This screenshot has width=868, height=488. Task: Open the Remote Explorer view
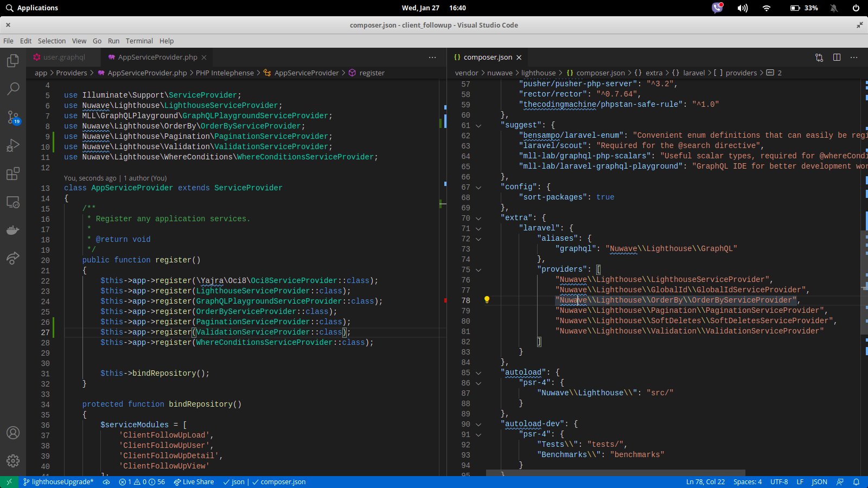tap(13, 202)
